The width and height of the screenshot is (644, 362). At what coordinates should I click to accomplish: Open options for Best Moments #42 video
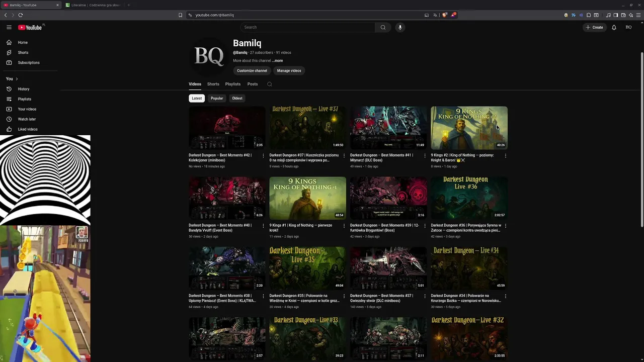(x=263, y=155)
